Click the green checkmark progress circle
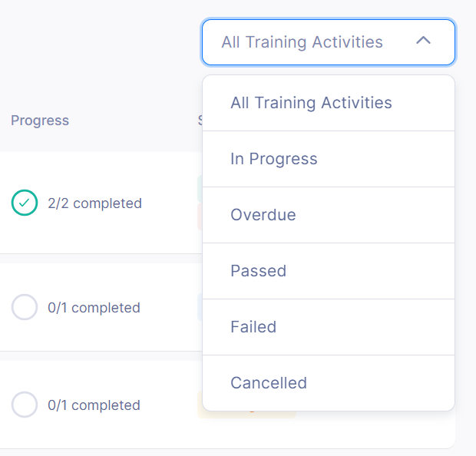 click(x=25, y=203)
